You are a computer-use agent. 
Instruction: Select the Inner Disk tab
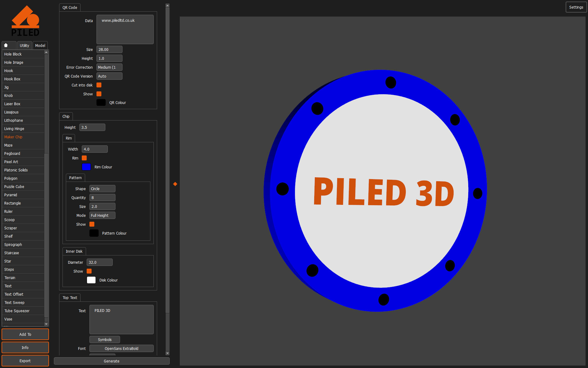pyautogui.click(x=74, y=251)
